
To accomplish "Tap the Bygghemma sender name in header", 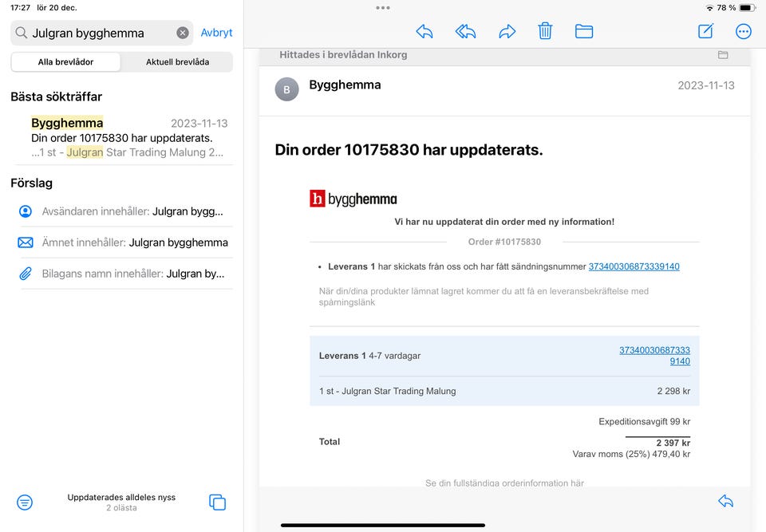I will 345,85.
